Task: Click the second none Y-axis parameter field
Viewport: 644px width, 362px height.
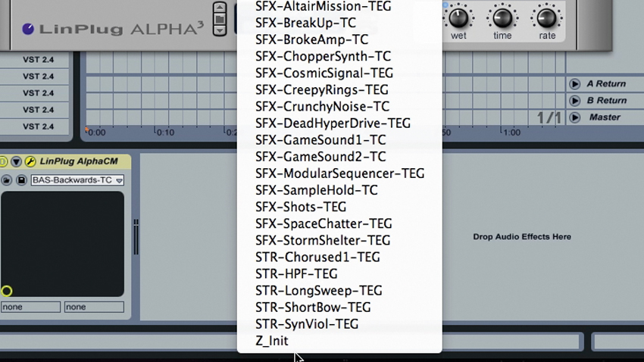Action: pyautogui.click(x=94, y=307)
